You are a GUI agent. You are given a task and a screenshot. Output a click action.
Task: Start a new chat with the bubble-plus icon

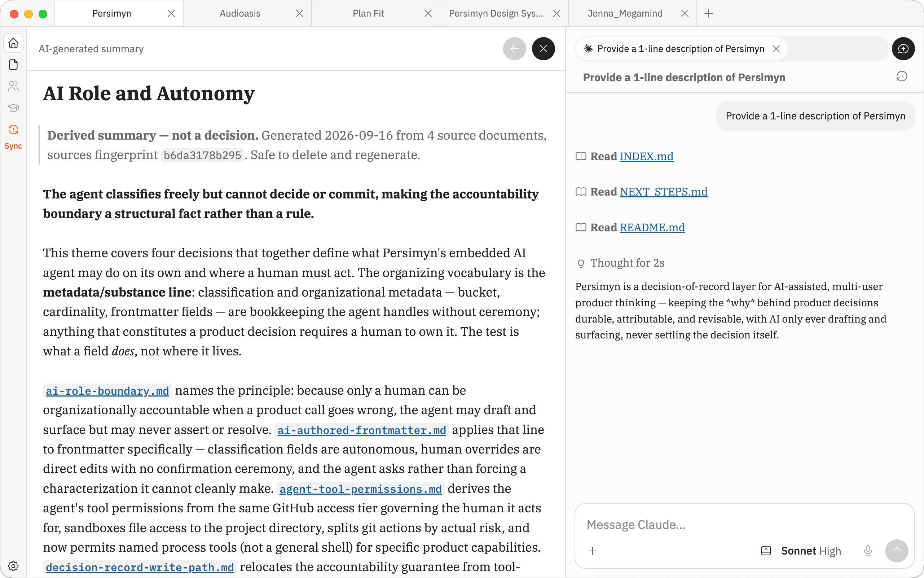click(x=903, y=49)
